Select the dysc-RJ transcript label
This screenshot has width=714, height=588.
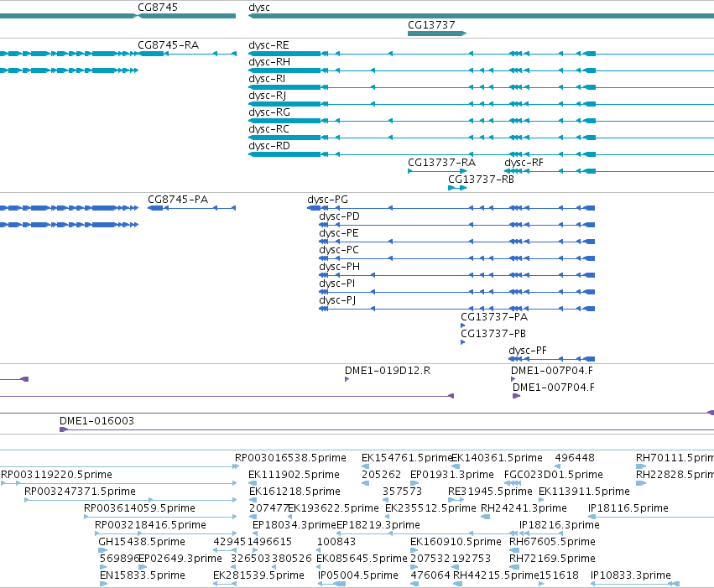(x=268, y=96)
